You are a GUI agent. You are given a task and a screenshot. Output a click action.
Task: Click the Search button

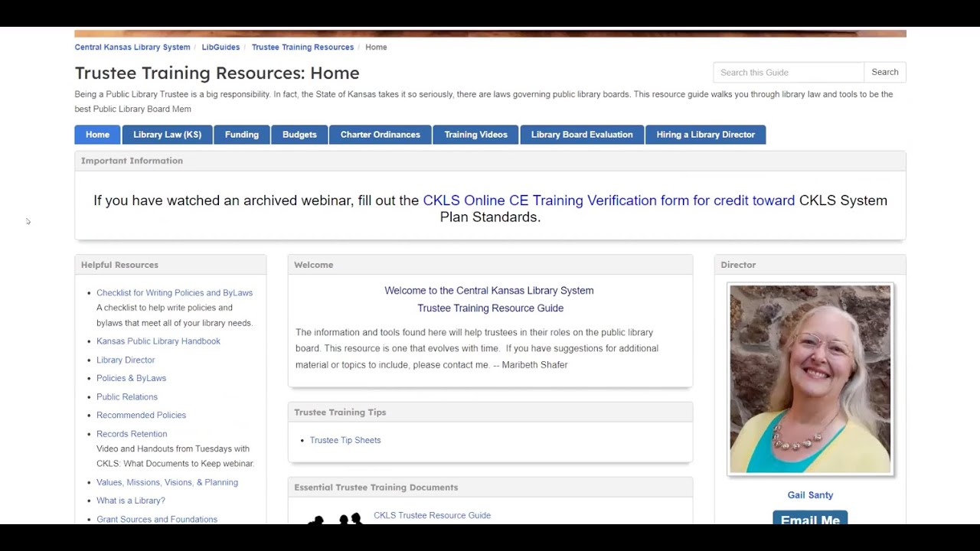point(884,72)
